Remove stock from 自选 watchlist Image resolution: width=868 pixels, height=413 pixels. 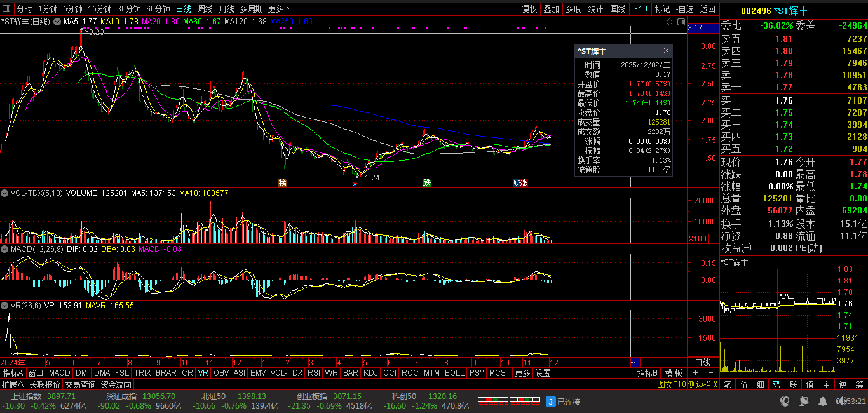pyautogui.click(x=684, y=9)
